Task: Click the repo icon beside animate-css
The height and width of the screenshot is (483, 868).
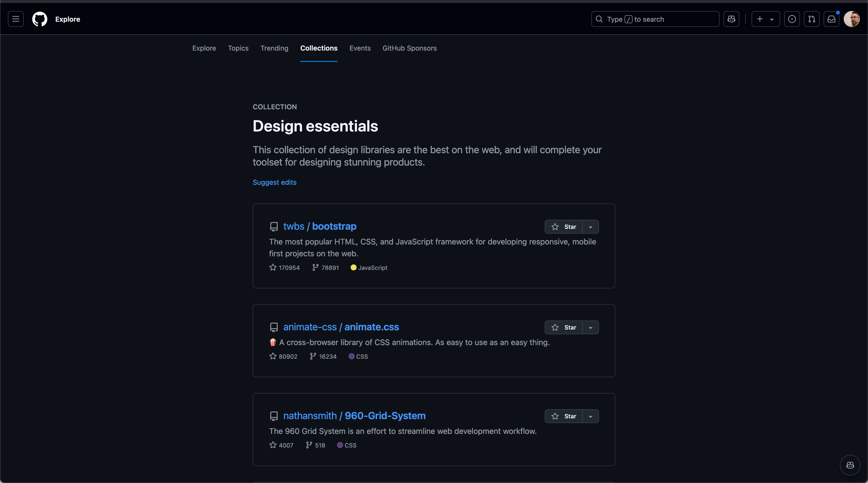Action: coord(274,327)
